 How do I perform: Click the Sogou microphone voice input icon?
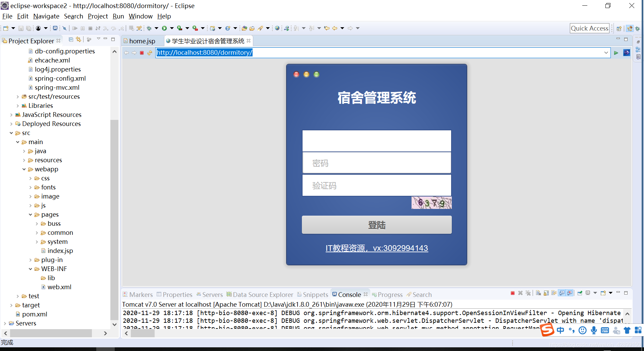(x=594, y=330)
